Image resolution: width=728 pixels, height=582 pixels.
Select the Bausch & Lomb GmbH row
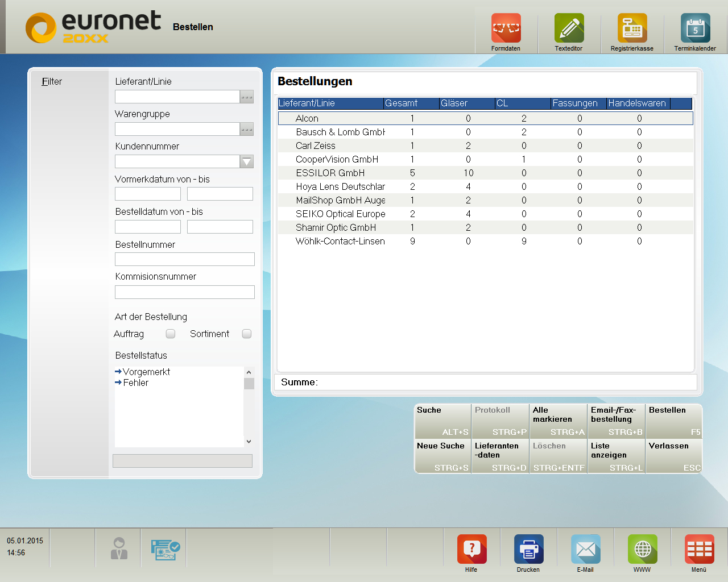[485, 132]
